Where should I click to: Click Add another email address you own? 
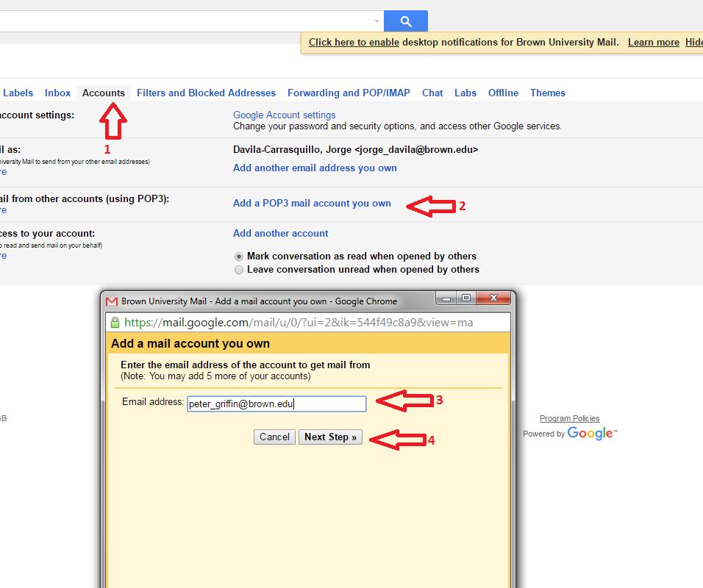pos(315,168)
